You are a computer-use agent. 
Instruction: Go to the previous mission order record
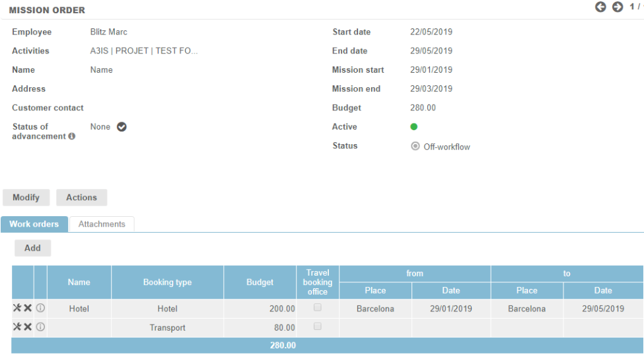(600, 7)
